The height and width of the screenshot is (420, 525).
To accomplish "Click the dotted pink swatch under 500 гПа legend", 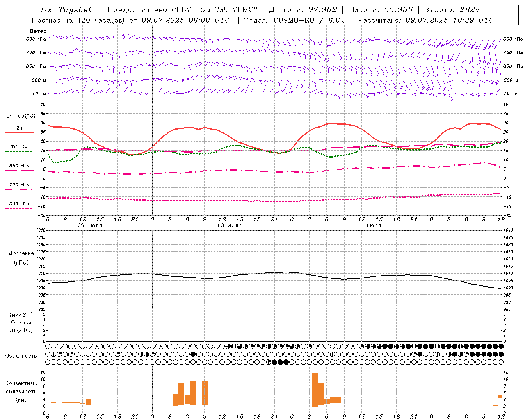I will pos(18,208).
